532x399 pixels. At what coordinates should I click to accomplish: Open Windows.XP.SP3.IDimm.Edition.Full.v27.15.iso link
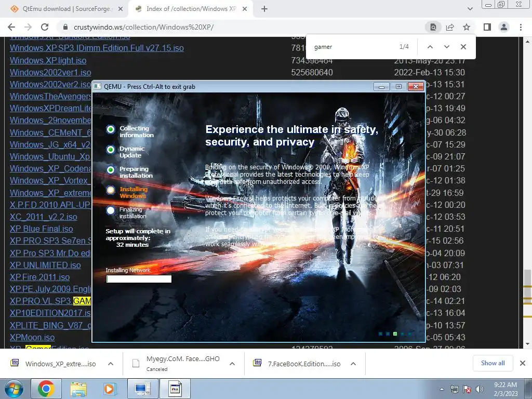tap(97, 48)
